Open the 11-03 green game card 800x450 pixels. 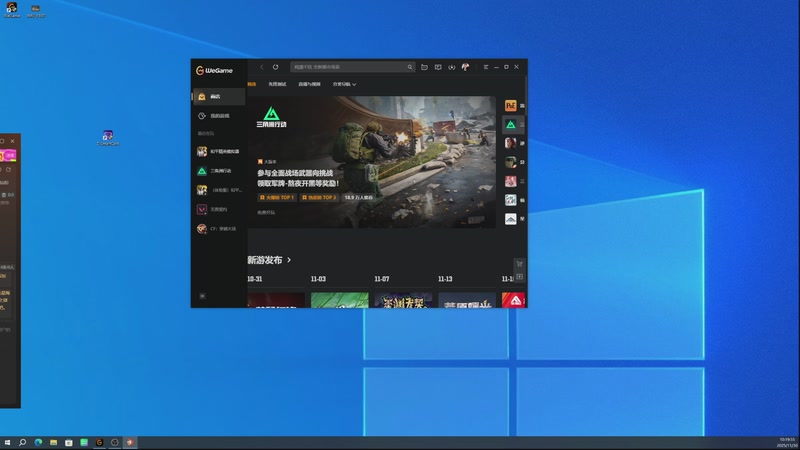coord(340,300)
